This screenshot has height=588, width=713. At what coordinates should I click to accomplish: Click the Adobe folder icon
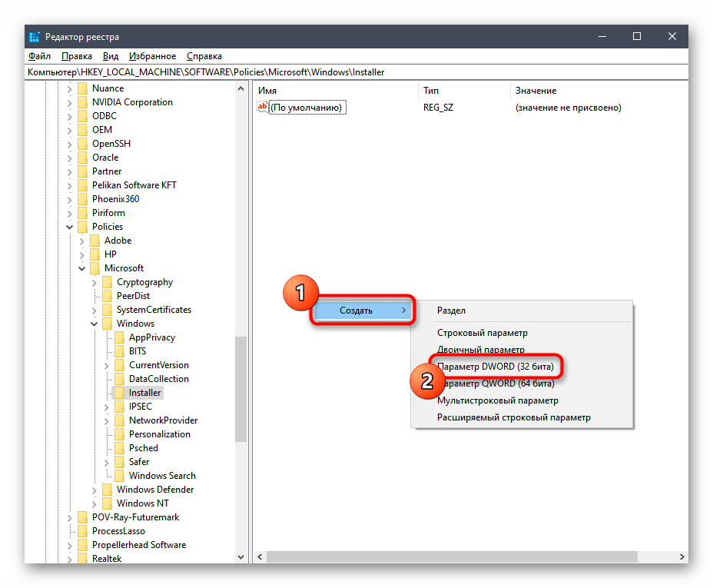pyautogui.click(x=95, y=241)
